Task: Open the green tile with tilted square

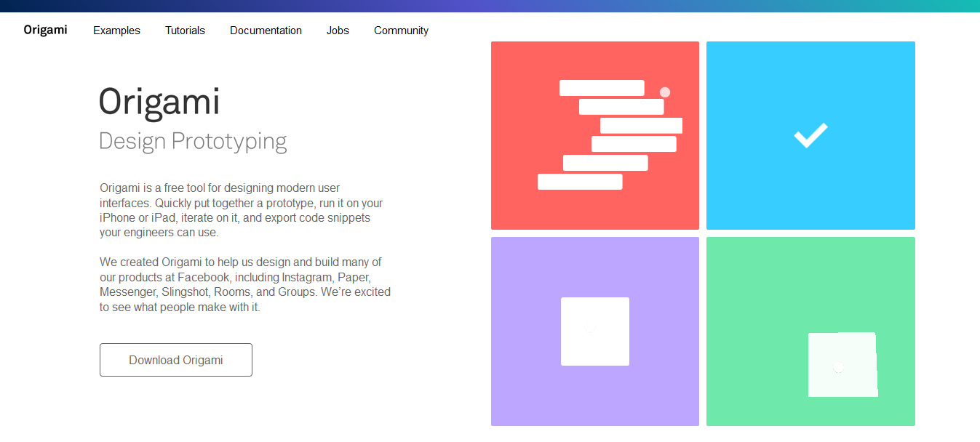Action: 810,331
